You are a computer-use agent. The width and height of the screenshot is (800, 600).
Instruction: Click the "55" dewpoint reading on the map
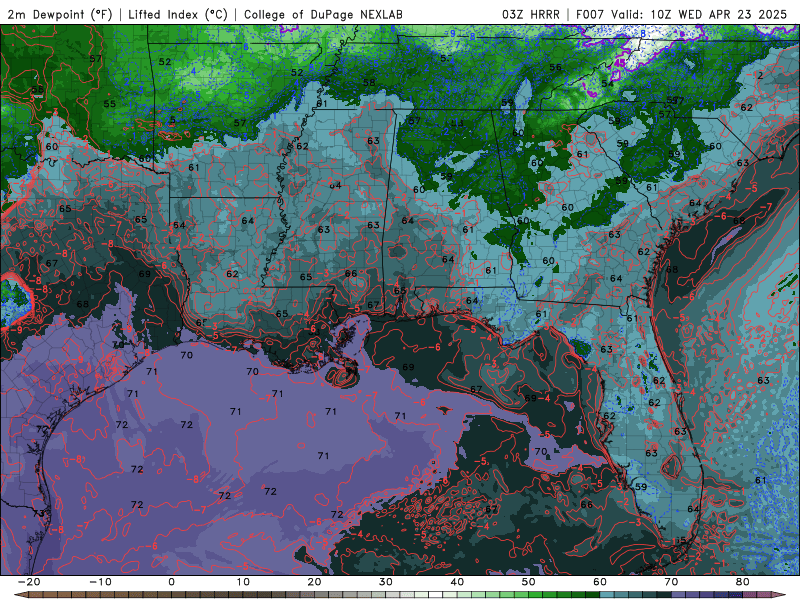pyautogui.click(x=110, y=104)
